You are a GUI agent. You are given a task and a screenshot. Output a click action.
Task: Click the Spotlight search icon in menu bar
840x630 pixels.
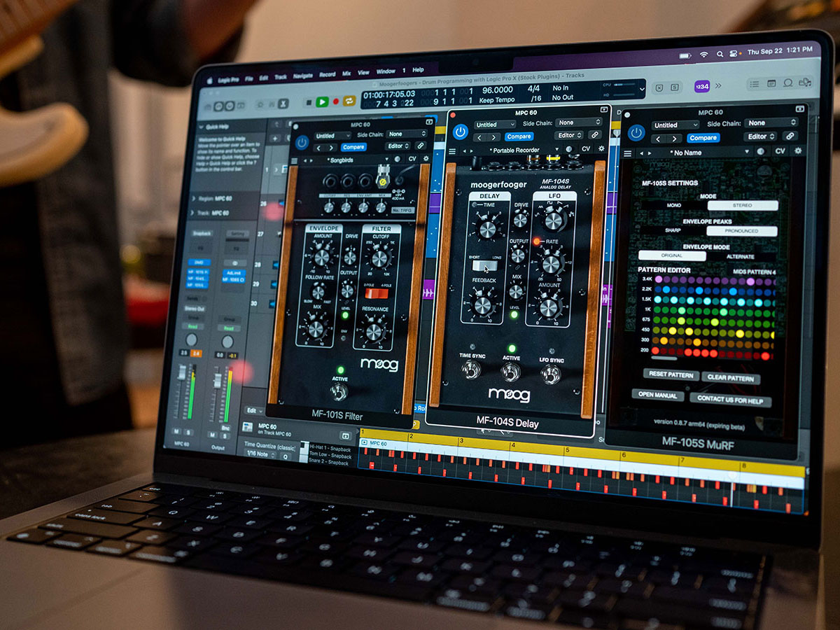tap(720, 53)
